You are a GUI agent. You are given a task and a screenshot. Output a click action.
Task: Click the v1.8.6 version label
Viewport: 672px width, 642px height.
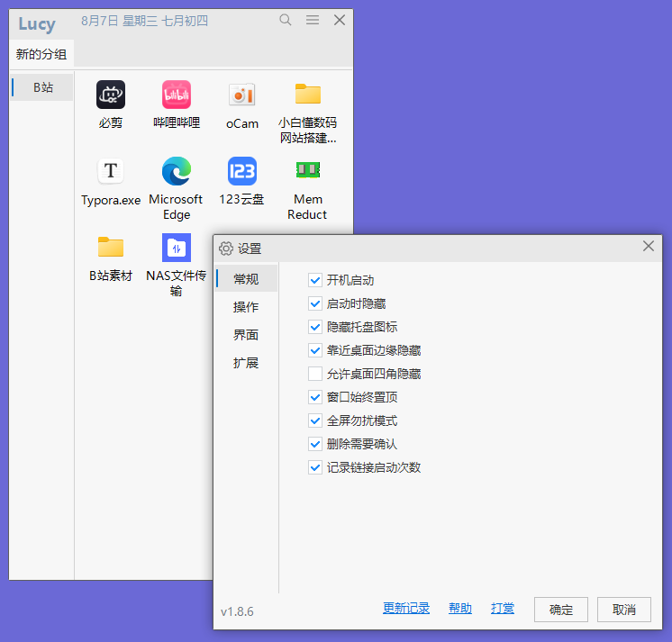tap(237, 611)
